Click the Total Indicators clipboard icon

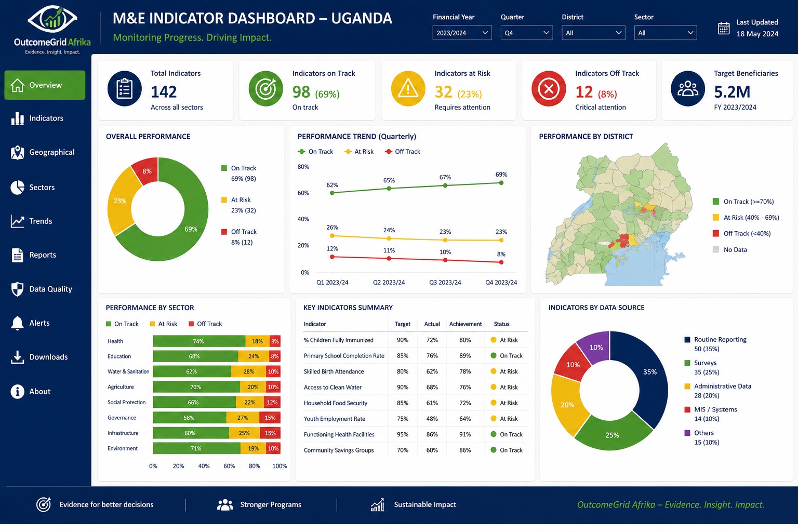pyautogui.click(x=125, y=89)
